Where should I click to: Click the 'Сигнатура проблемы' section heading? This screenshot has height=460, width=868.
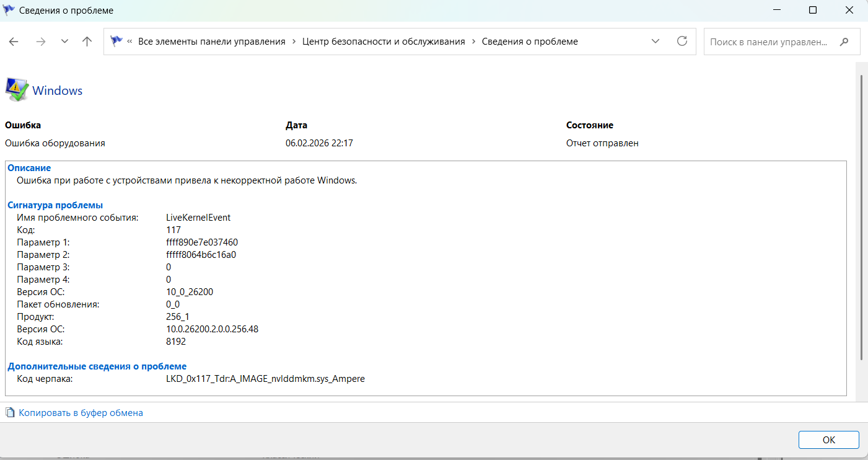(x=55, y=205)
